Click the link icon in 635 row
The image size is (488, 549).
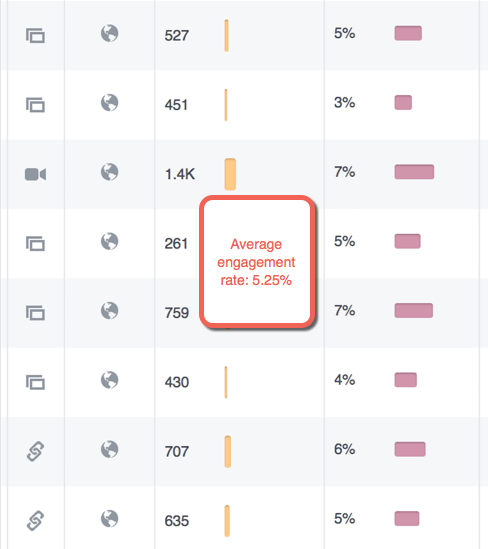point(35,521)
